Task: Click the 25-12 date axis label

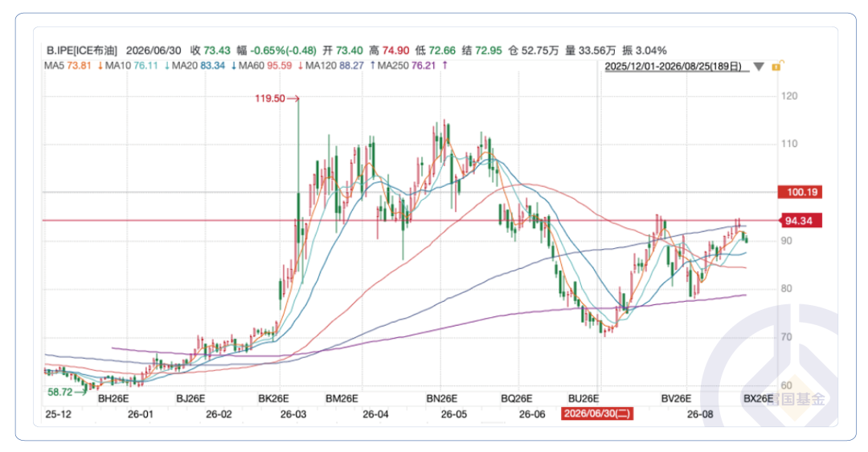Action: pyautogui.click(x=58, y=413)
